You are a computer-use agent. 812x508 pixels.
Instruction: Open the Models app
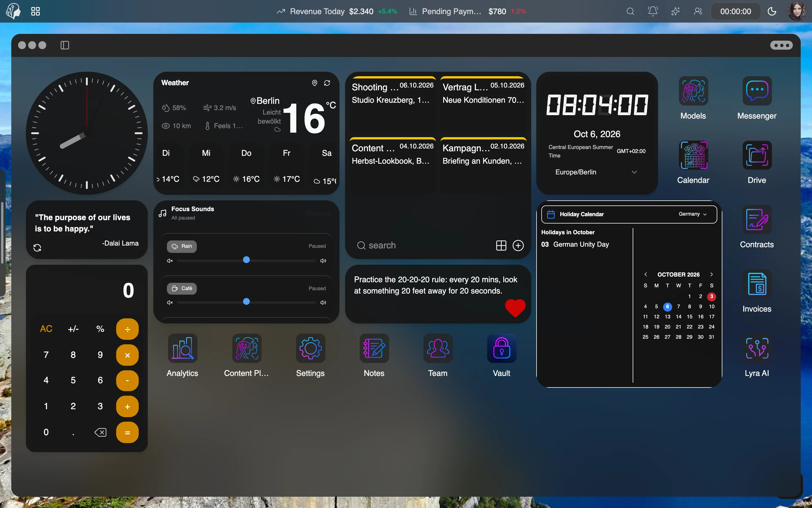[x=693, y=91]
